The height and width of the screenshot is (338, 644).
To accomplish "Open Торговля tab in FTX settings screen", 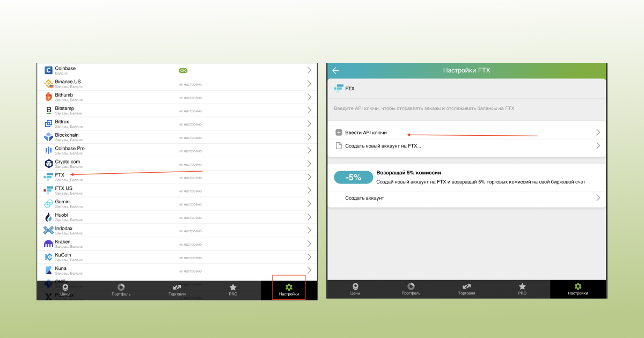I will tap(466, 289).
